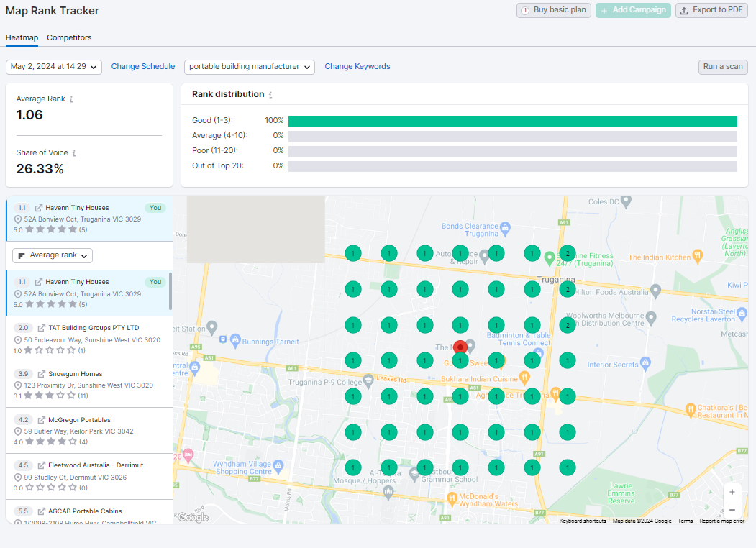
Task: Open the Average rank sort dropdown
Action: pyautogui.click(x=53, y=255)
